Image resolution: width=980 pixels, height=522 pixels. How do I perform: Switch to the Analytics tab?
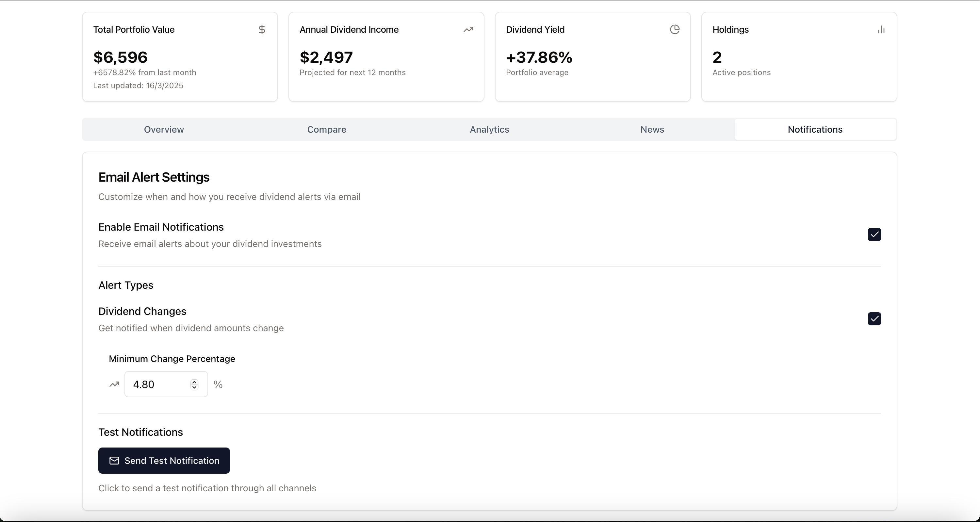pos(489,129)
